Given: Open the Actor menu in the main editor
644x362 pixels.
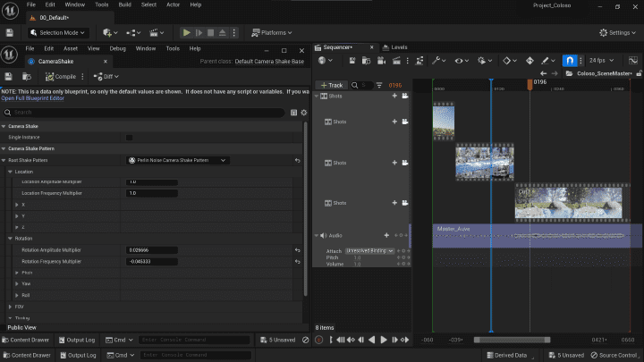Looking at the screenshot, I should pos(173,5).
